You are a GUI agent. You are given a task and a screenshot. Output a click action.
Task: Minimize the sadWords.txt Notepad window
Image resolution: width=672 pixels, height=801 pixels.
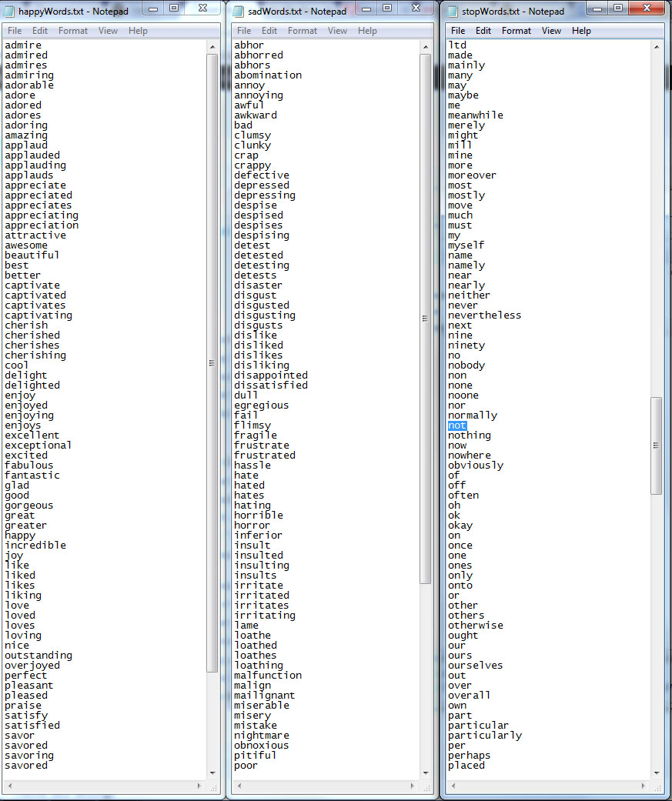366,8
